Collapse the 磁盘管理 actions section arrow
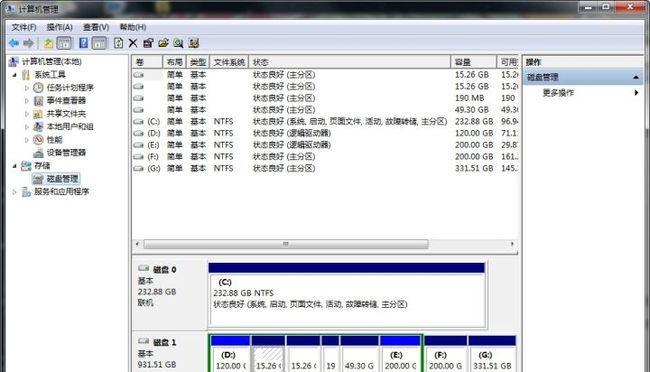The height and width of the screenshot is (372, 650). click(x=636, y=77)
